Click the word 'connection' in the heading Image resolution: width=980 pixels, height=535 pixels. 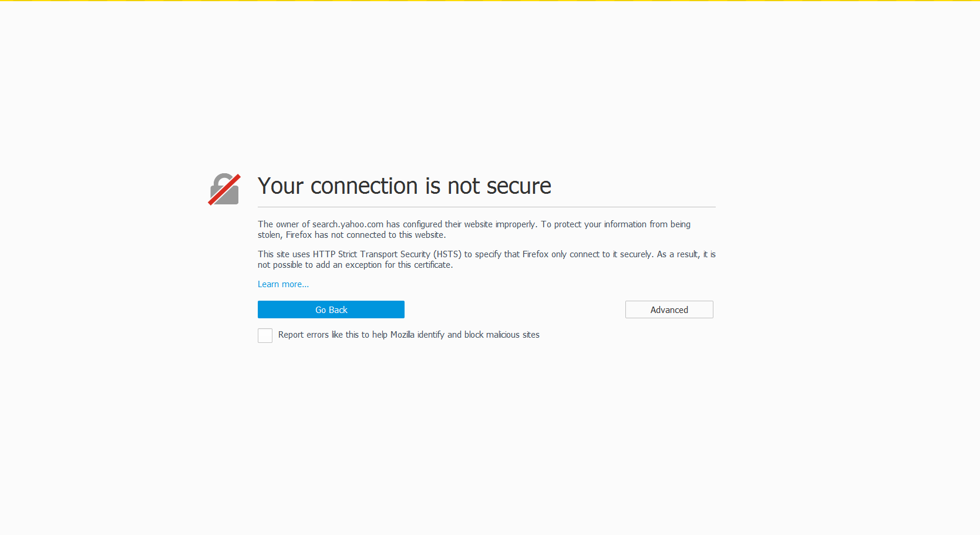[x=364, y=186]
